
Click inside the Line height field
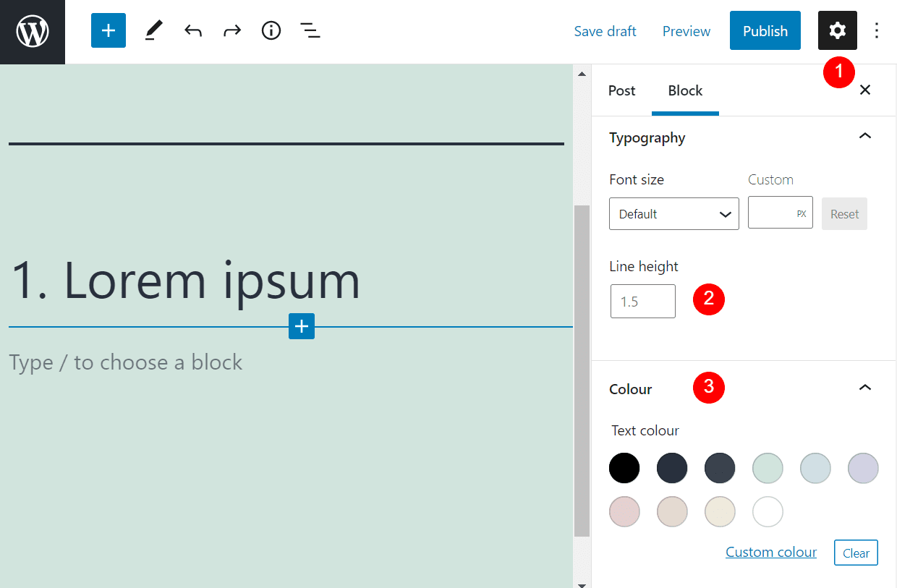pyautogui.click(x=642, y=301)
